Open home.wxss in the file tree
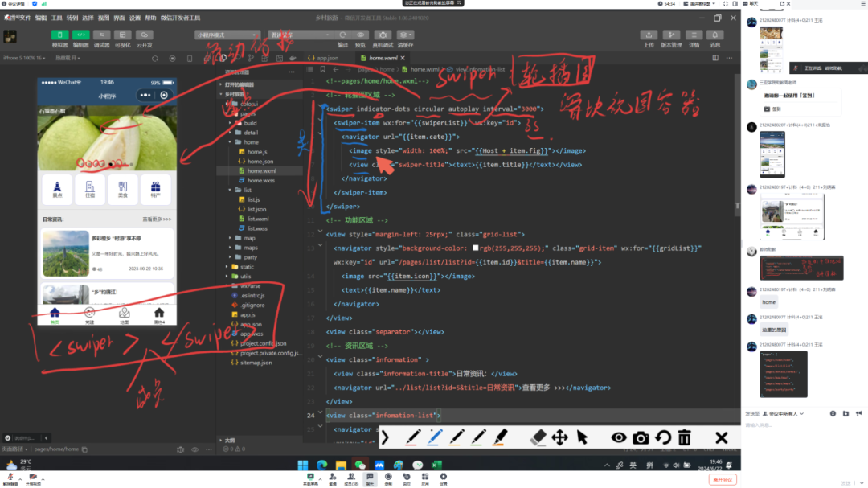Image resolution: width=868 pixels, height=488 pixels. click(x=260, y=181)
